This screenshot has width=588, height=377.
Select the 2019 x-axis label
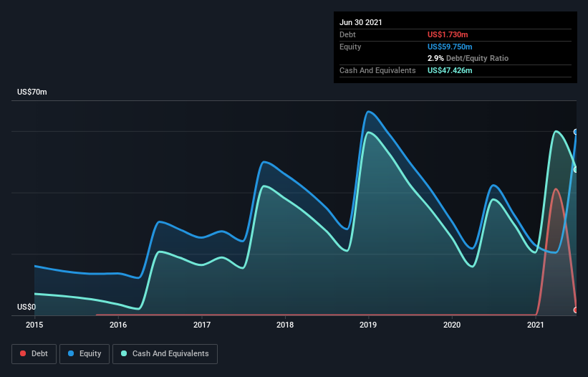click(x=368, y=325)
